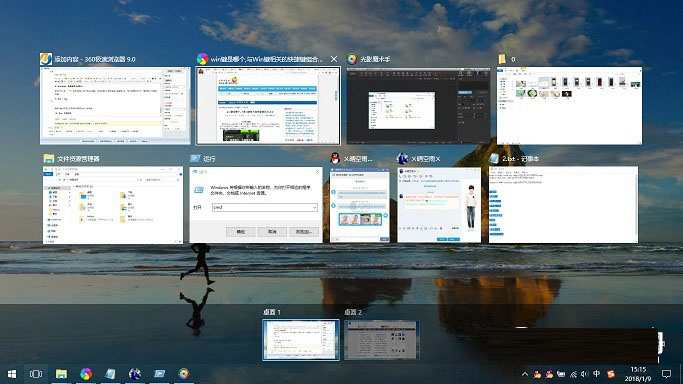683x384 pixels.
Task: Open the Run dialog icon on the taskbar
Action: click(x=159, y=374)
